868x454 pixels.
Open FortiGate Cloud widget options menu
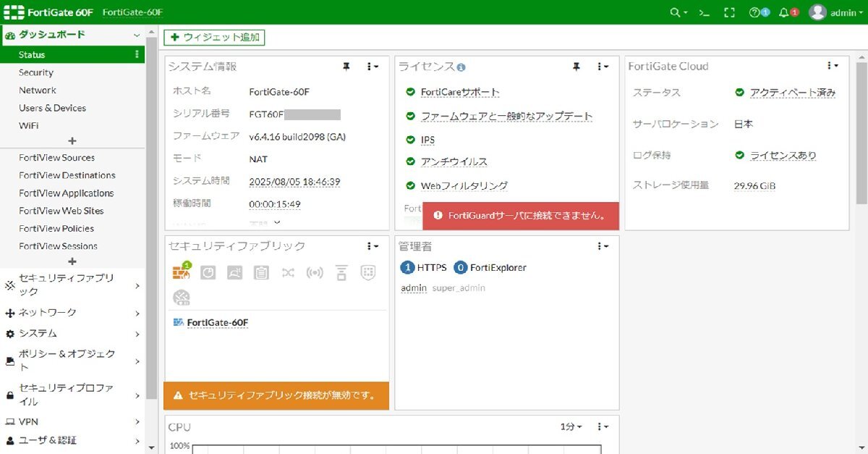click(x=833, y=66)
